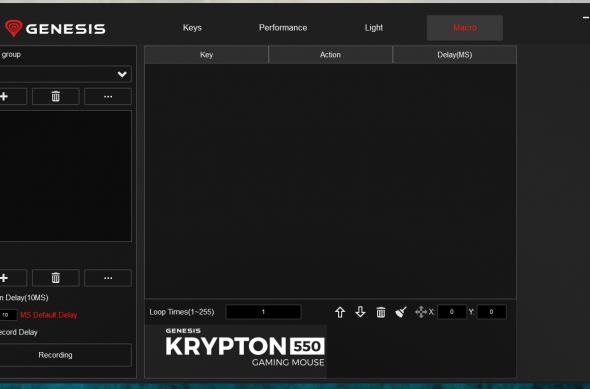This screenshot has width=590, height=389.
Task: Click the MS Default Delay label
Action: point(49,315)
